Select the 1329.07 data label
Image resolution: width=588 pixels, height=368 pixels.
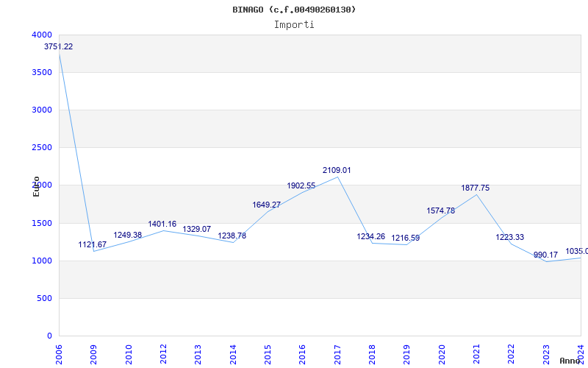(197, 229)
